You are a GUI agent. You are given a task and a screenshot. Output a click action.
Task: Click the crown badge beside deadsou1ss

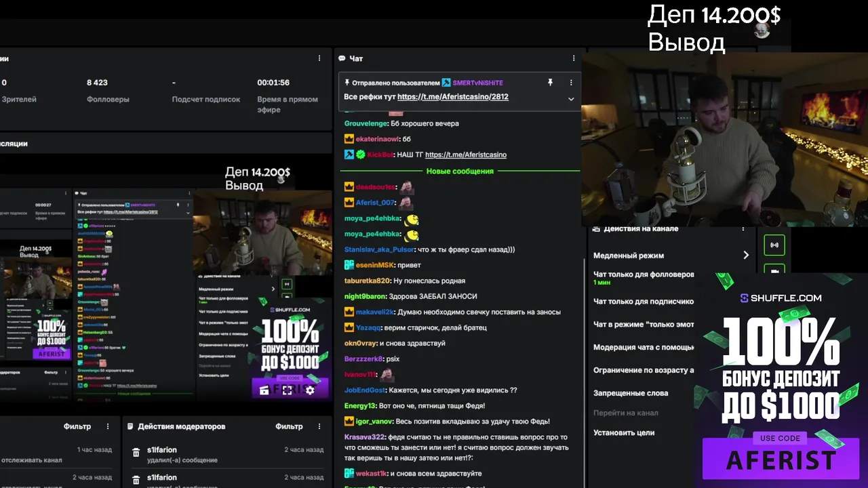(x=349, y=186)
